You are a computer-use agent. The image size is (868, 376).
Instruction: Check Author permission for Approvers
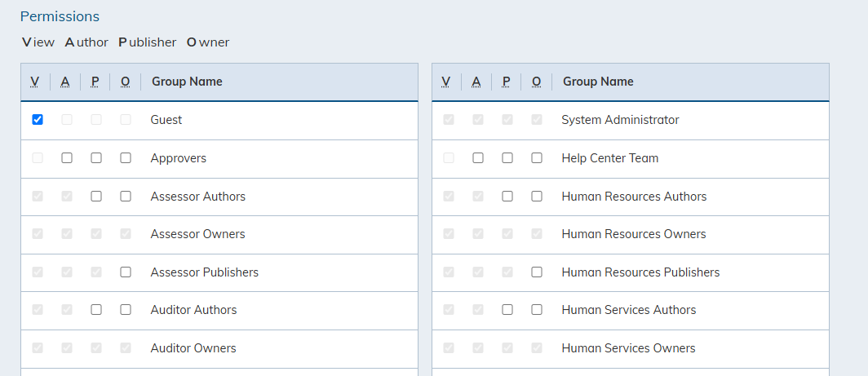coord(67,157)
